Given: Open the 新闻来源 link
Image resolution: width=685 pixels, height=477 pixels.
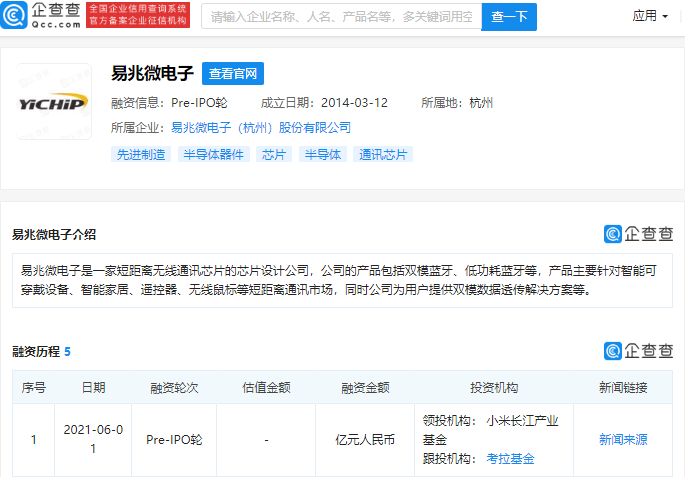Looking at the screenshot, I should 623,439.
